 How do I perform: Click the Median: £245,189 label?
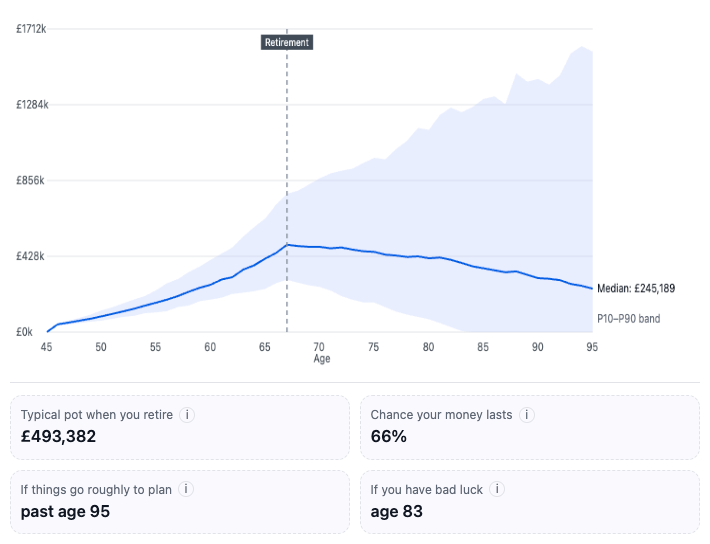tap(636, 289)
